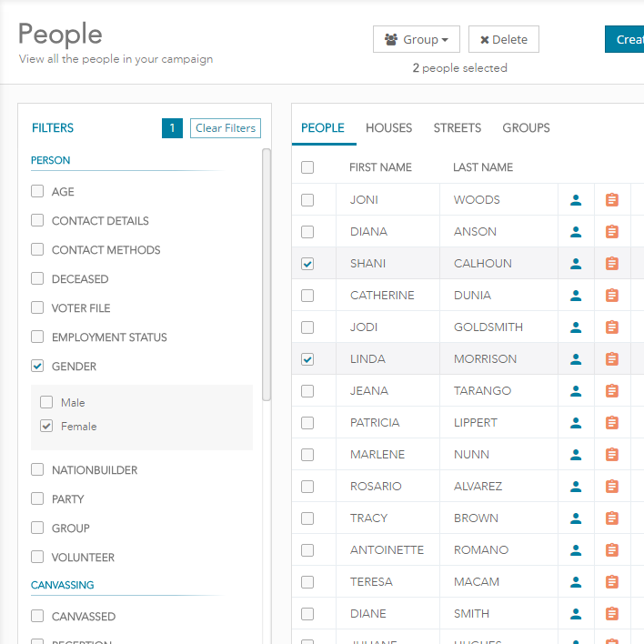644x644 pixels.
Task: Expand the Age filter
Action: [x=37, y=192]
